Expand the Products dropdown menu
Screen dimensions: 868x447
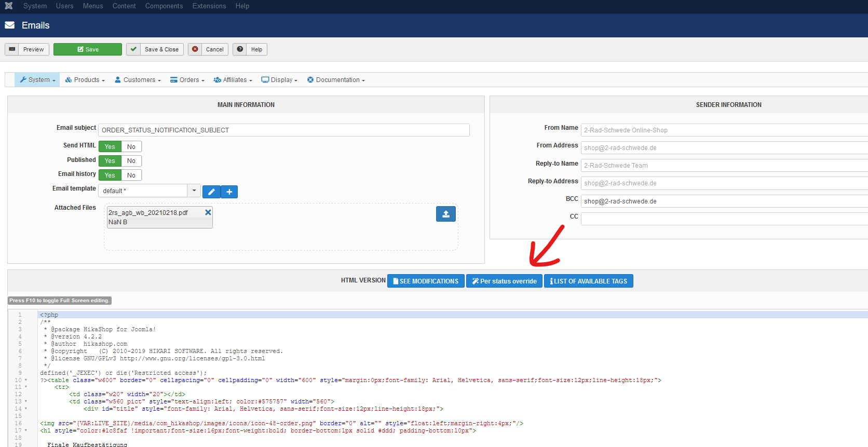pos(85,80)
